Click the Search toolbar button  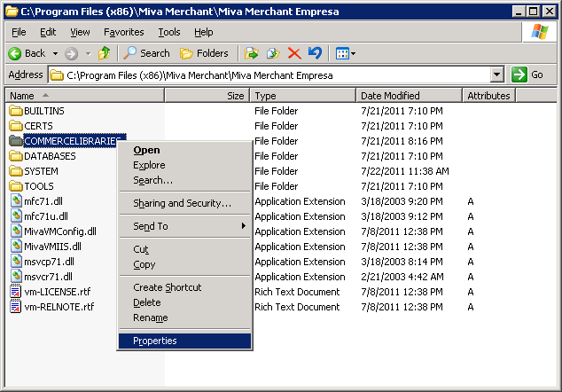(x=146, y=53)
